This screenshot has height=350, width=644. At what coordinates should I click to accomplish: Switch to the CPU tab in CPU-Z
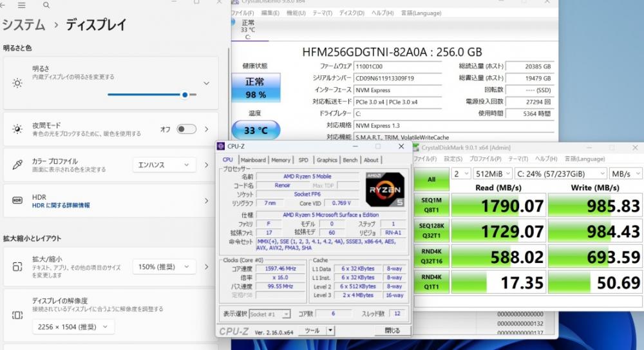tap(227, 160)
